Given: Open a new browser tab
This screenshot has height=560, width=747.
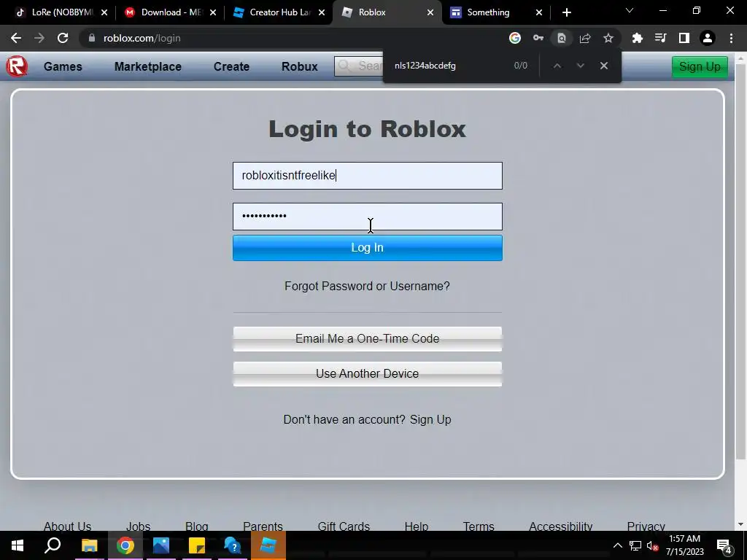Looking at the screenshot, I should click(566, 12).
